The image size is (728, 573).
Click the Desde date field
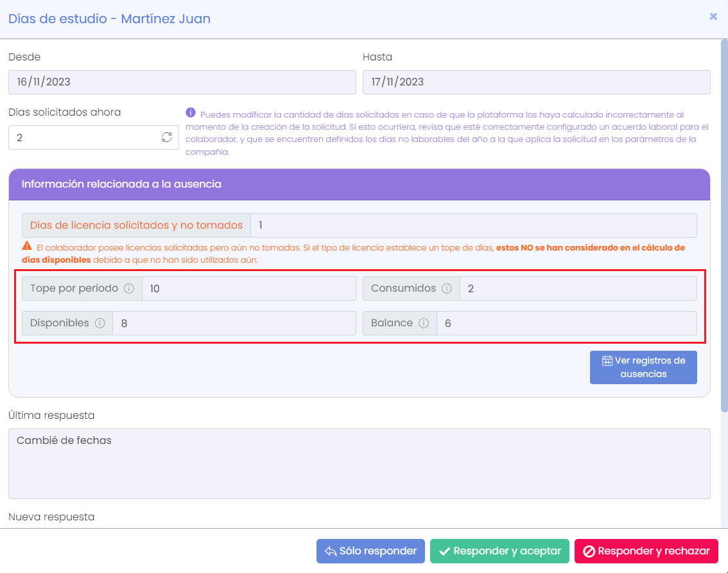click(x=182, y=82)
